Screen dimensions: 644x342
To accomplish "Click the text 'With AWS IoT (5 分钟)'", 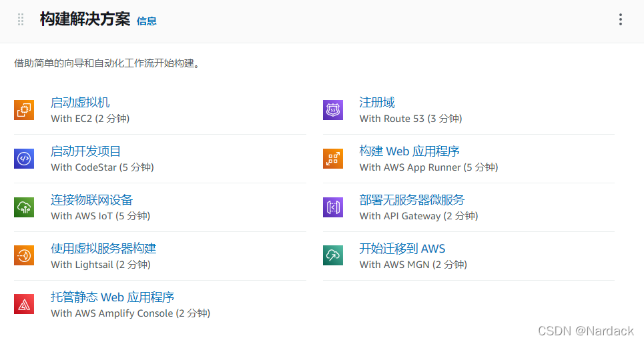I will point(100,216).
